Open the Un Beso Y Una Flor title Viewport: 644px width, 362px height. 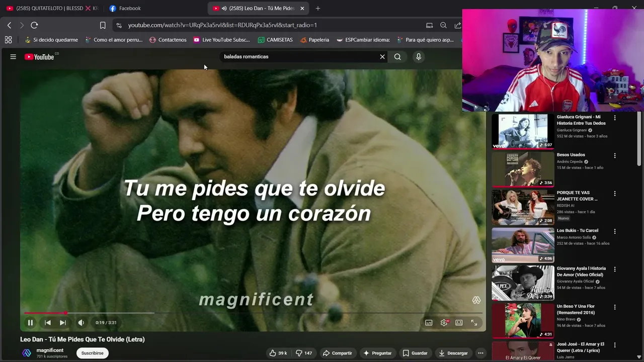click(576, 309)
